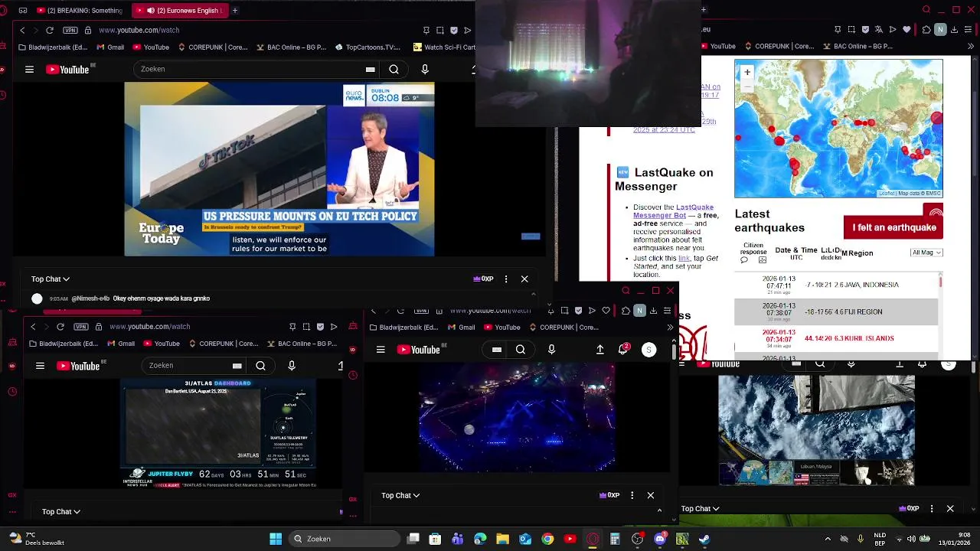980x551 pixels.
Task: Select KURIL ISLANDS earthquake row
Action: tap(836, 338)
